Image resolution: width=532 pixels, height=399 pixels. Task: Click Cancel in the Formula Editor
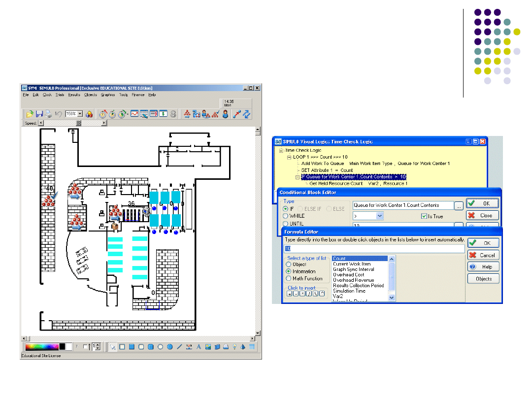point(483,255)
